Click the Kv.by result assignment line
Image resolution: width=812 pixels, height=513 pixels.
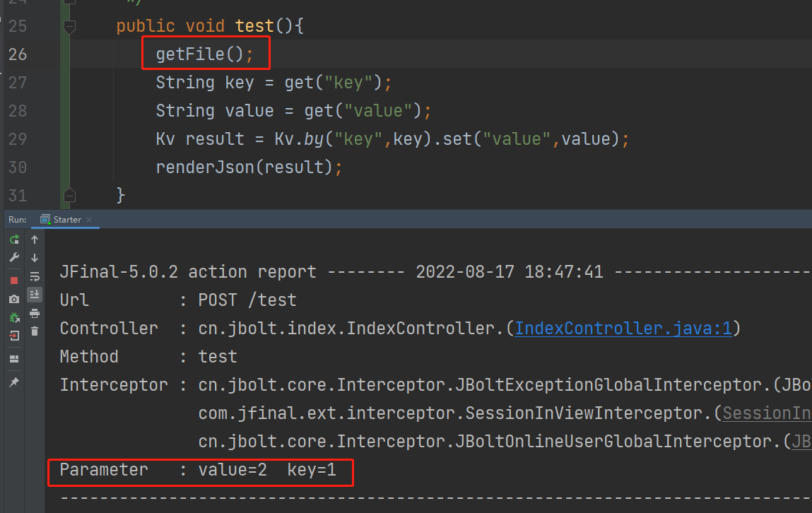coord(392,138)
